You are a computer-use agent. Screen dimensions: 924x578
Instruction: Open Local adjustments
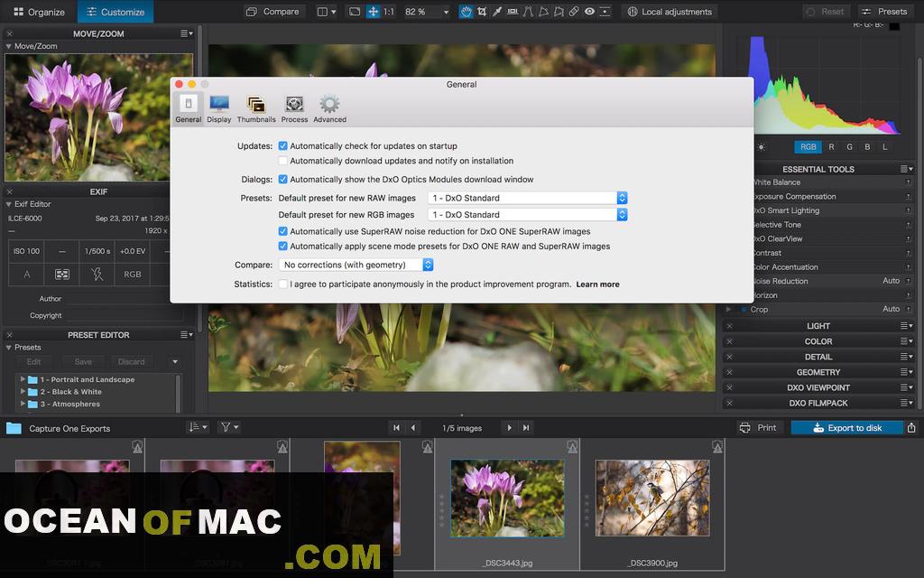point(670,12)
